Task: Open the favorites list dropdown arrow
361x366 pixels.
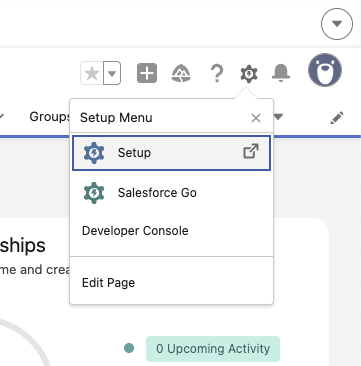Action: point(112,73)
